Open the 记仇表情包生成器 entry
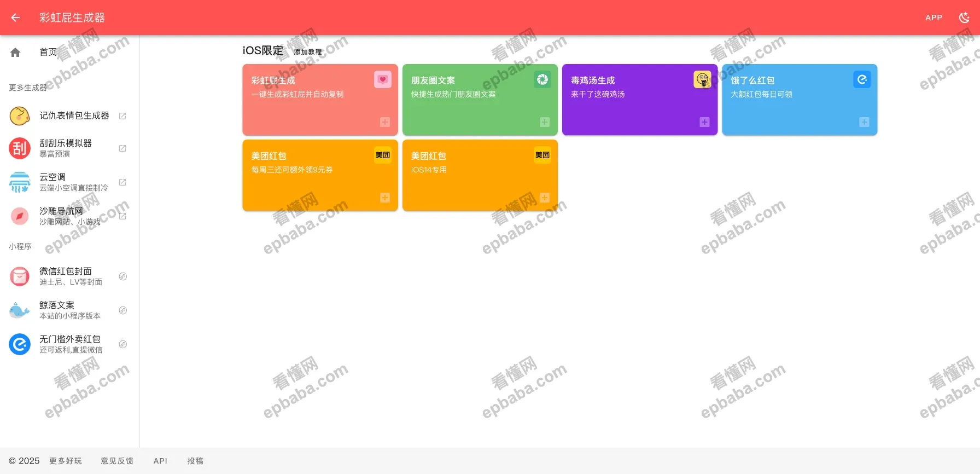The height and width of the screenshot is (474, 980). (70, 115)
